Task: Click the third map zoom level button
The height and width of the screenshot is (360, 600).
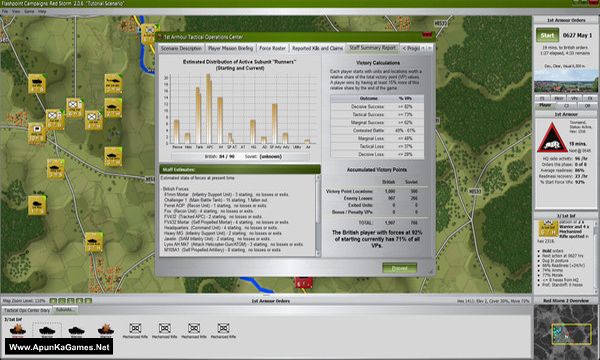Action: [71, 301]
